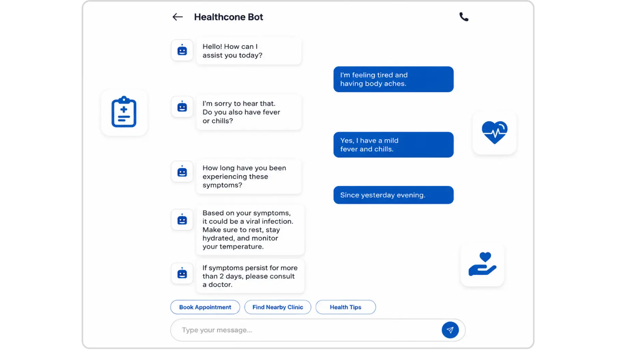This screenshot has height=350, width=644.
Task: Open the heart rate pulse icon
Action: [x=494, y=133]
